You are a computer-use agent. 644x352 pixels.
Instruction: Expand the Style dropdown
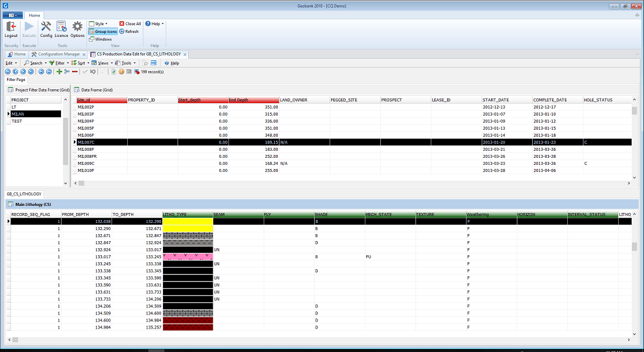(98, 24)
